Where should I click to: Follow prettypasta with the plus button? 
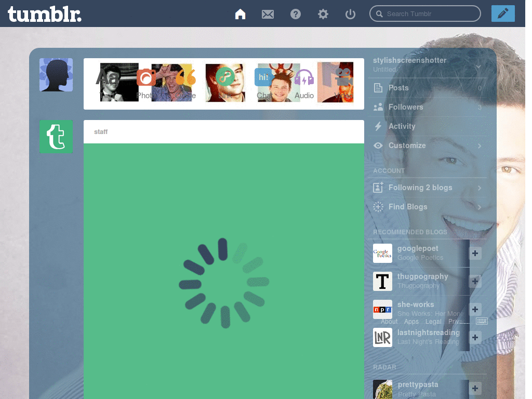[x=475, y=389]
